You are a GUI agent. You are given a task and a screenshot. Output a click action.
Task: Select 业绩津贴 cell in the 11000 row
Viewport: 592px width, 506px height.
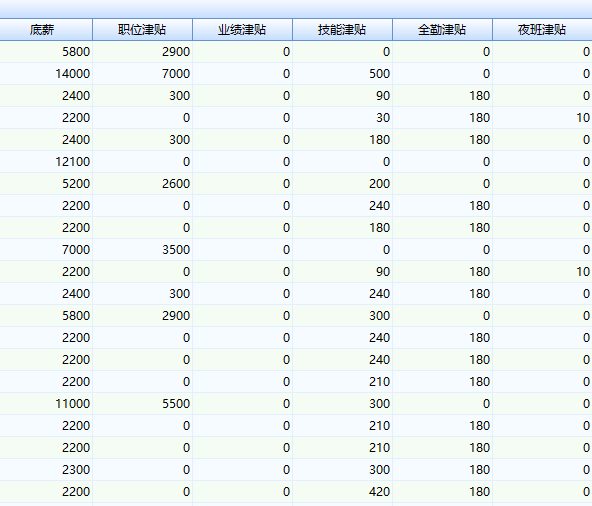242,404
